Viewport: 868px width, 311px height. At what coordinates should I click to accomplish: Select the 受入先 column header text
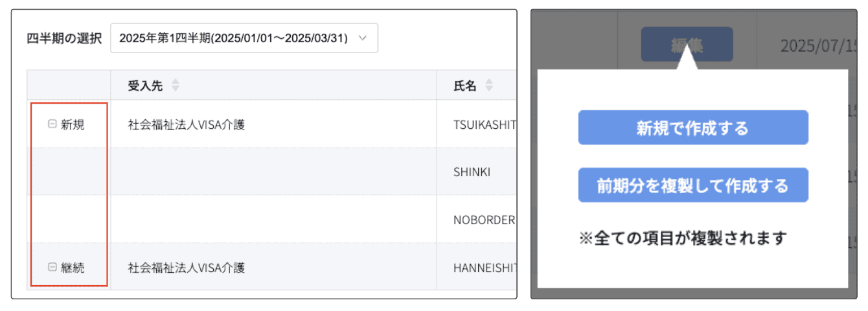point(146,85)
